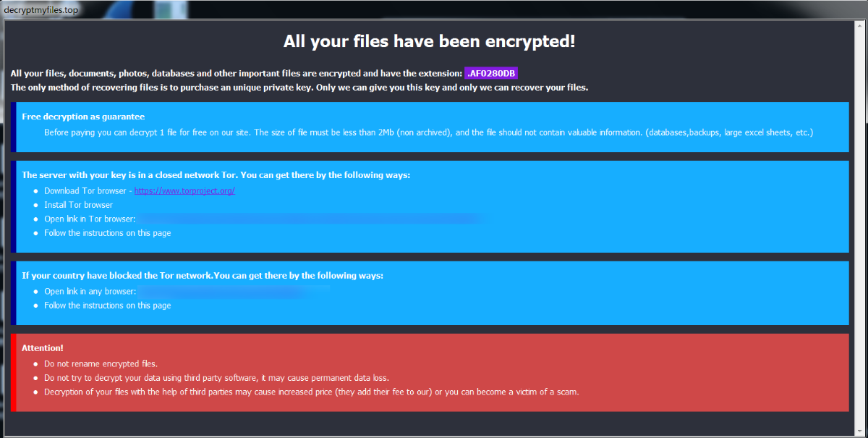Select the 'Before paying you can decrypt 1 file' paragraph
Image resolution: width=868 pixels, height=438 pixels.
click(429, 132)
